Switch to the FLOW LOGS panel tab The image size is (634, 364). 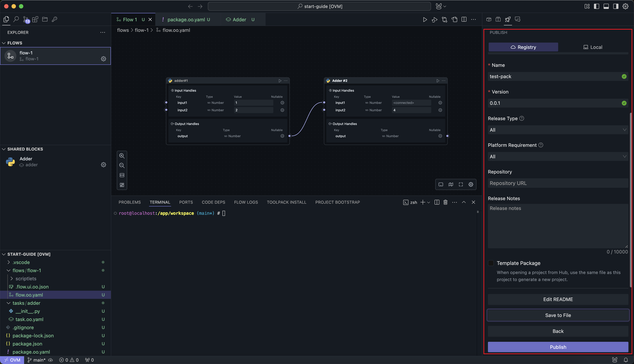pos(246,202)
